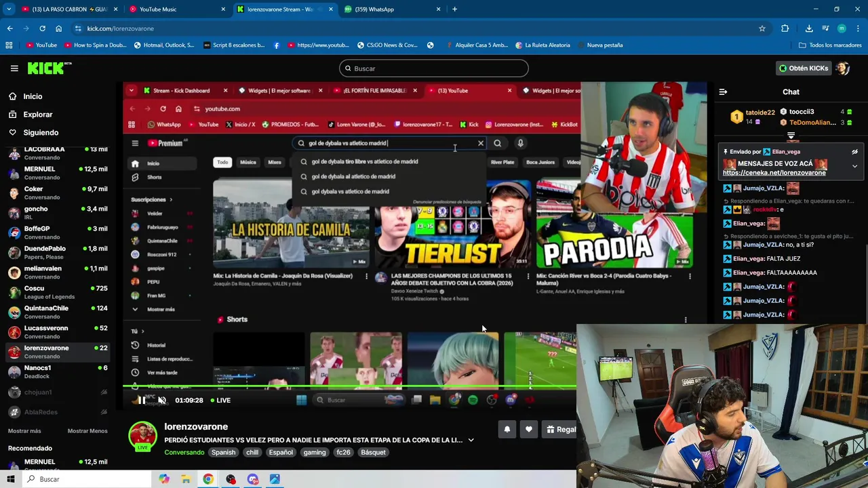Open the Siguiendo sidebar section
The height and width of the screenshot is (488, 868).
41,133
